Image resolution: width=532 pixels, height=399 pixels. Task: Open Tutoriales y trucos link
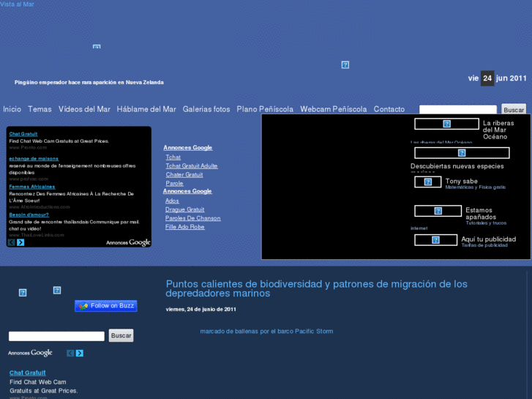(x=486, y=223)
